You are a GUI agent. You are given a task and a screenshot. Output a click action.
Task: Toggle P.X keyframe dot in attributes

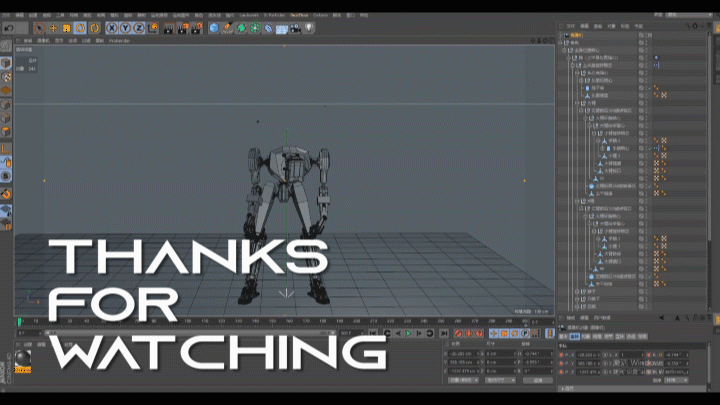coord(561,355)
